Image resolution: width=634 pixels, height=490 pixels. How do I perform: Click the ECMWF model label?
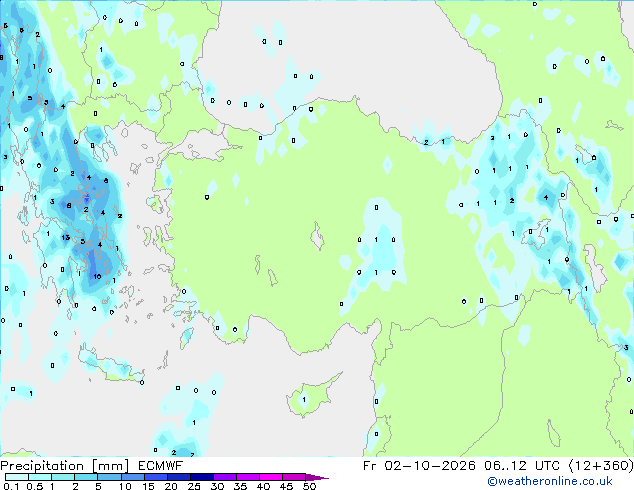[161, 466]
